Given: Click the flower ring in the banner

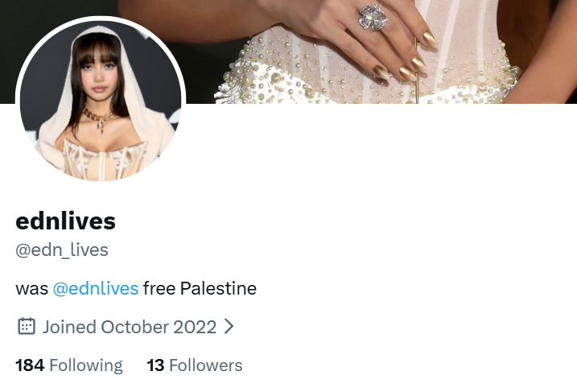Looking at the screenshot, I should [373, 17].
